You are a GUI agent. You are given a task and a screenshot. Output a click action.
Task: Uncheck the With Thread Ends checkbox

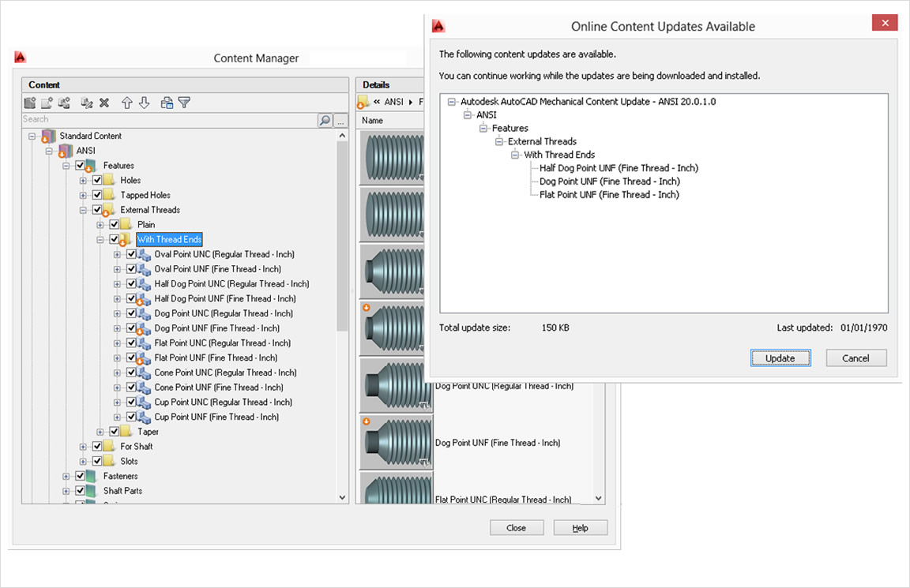click(115, 239)
